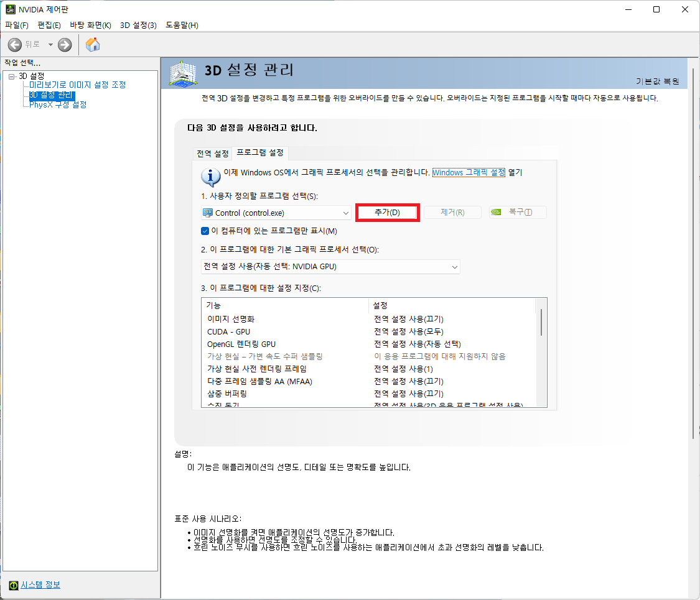Select 3D 설정 관리 in tree
The width and height of the screenshot is (700, 600).
click(x=52, y=95)
